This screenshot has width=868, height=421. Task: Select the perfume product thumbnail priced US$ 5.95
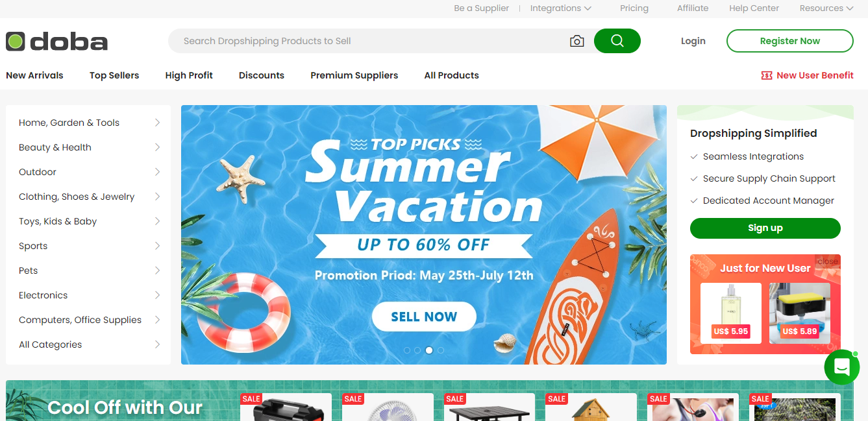tap(730, 313)
